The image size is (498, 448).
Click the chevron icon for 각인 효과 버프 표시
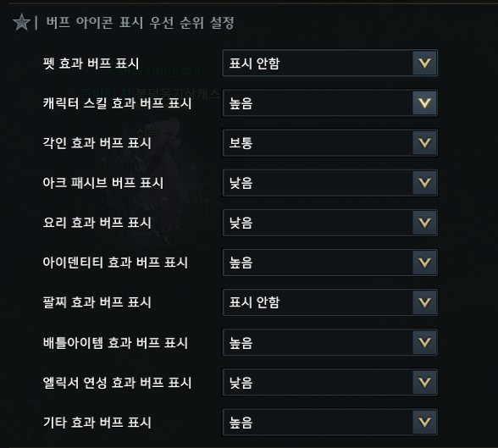[424, 142]
